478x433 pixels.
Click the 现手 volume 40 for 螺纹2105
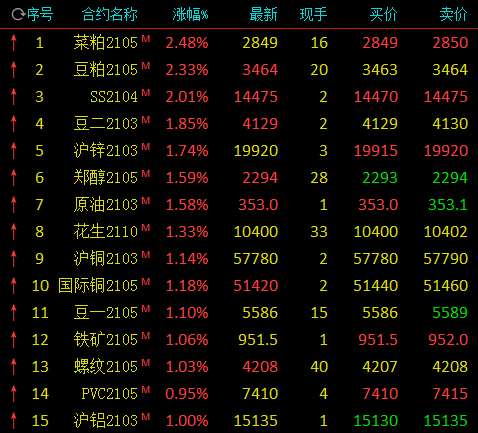319,367
